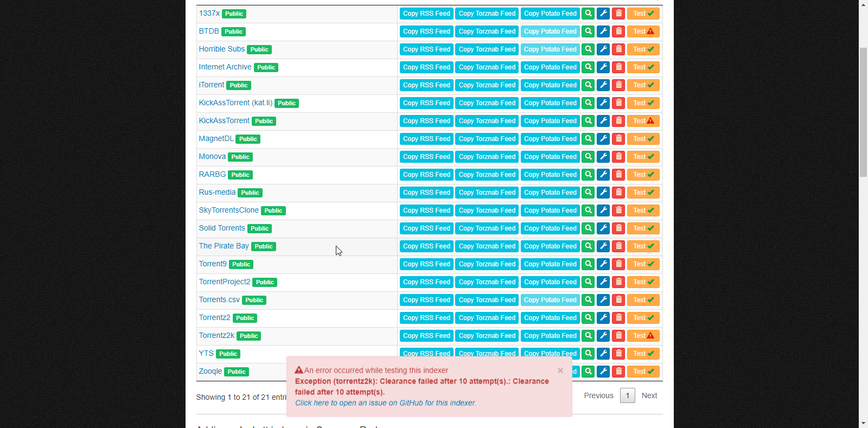Screen dimensions: 868x428
Task: Search KickAssTorrent using magnifier icon
Action: pos(588,121)
